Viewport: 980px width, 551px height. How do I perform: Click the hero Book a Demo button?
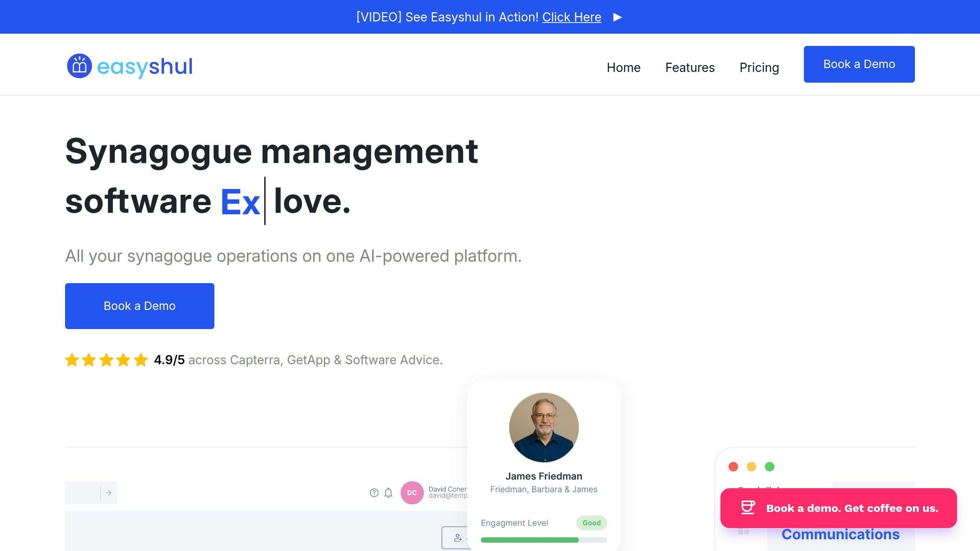pyautogui.click(x=140, y=306)
